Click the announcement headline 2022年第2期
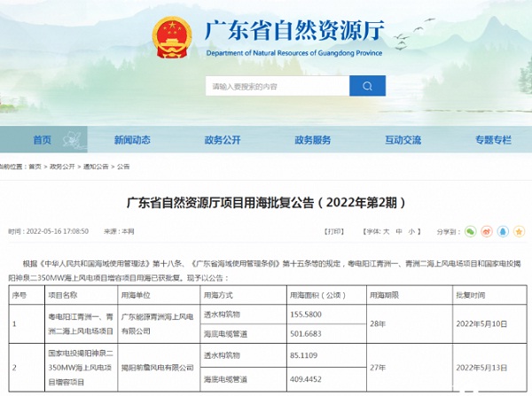This screenshot has height=396, width=532. pos(266,203)
